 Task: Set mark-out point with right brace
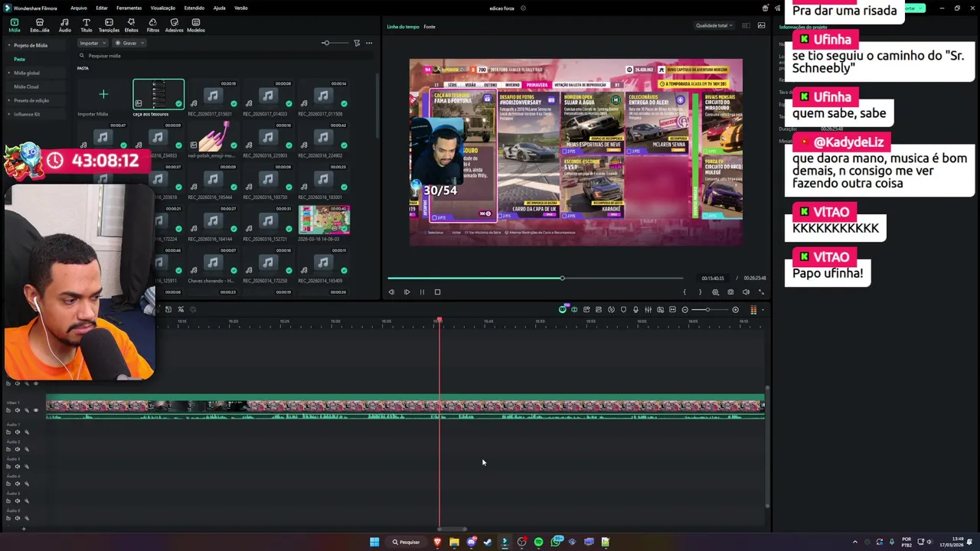tap(700, 292)
